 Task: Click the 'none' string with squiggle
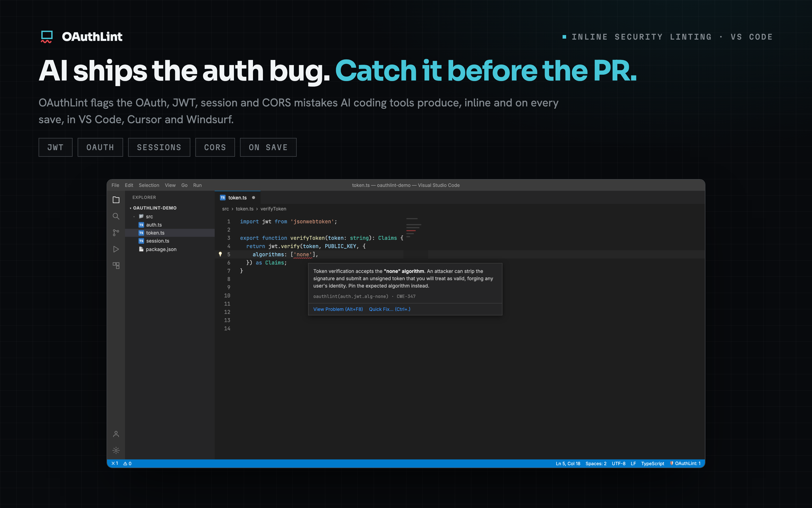click(x=303, y=255)
